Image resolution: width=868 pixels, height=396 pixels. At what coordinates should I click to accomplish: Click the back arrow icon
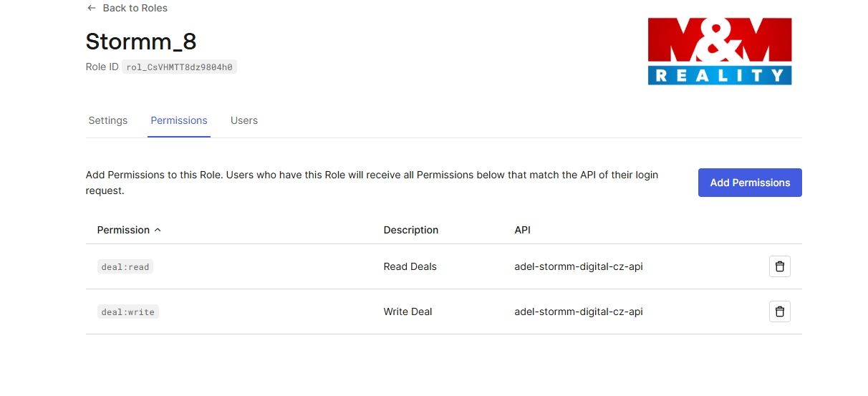(x=91, y=8)
